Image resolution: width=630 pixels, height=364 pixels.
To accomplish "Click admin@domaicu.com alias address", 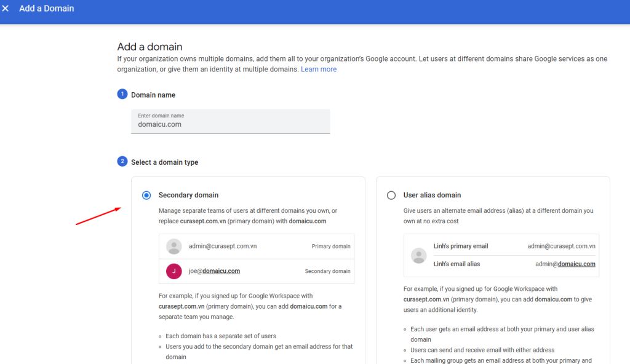I will click(x=565, y=264).
